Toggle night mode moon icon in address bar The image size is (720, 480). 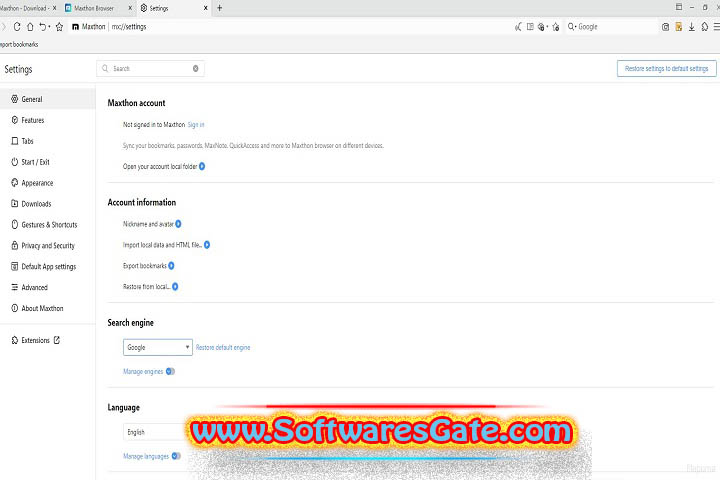[518, 27]
